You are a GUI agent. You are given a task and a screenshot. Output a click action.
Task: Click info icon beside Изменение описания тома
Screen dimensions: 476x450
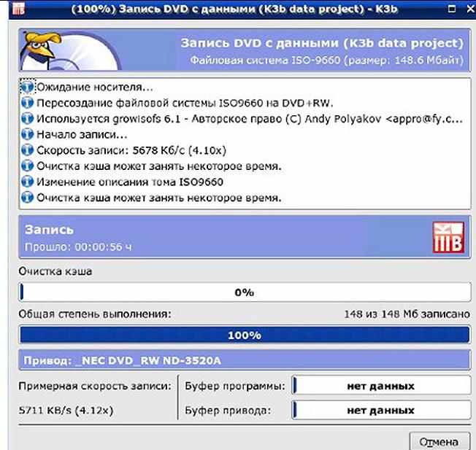pyautogui.click(x=27, y=182)
